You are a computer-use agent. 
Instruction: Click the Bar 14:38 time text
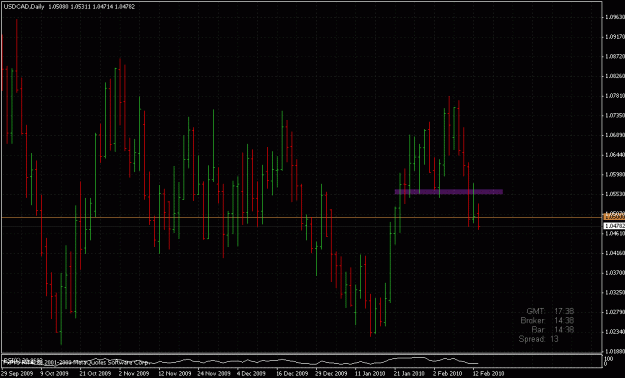pos(553,330)
